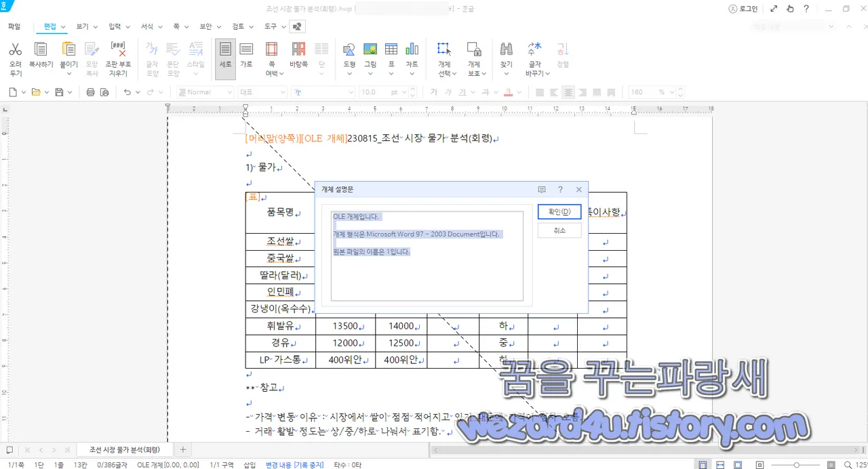This screenshot has width=868, height=469.
Task: Click the printer icon in quick toolbar
Action: tap(90, 92)
